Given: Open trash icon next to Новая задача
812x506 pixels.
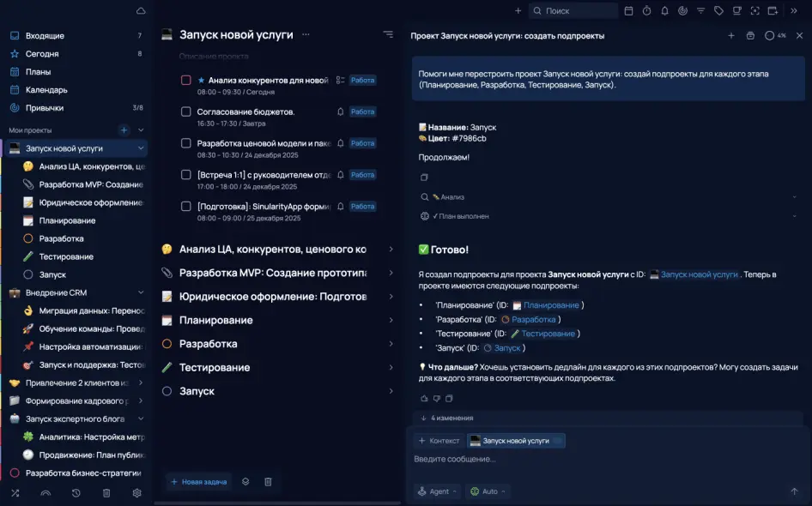Looking at the screenshot, I should click(268, 482).
